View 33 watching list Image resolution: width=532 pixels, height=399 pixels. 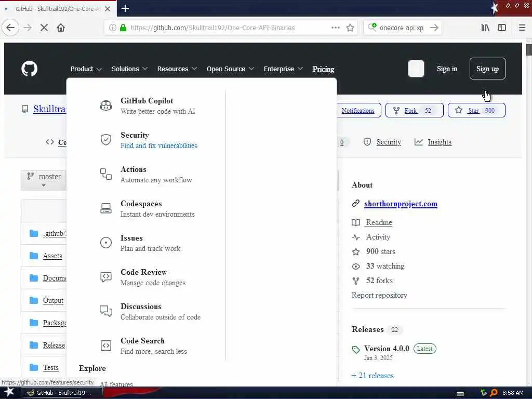pos(385,266)
